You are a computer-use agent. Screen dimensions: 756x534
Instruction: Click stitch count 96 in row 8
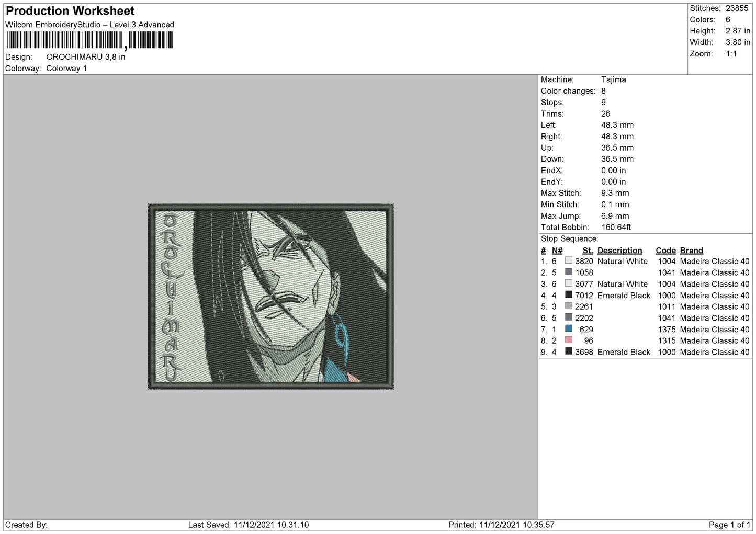(589, 341)
